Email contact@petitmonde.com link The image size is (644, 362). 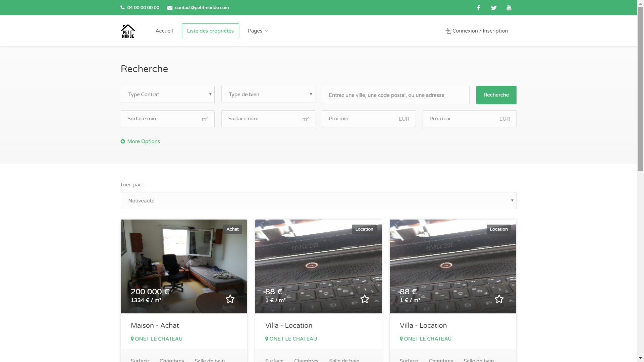tap(202, 7)
